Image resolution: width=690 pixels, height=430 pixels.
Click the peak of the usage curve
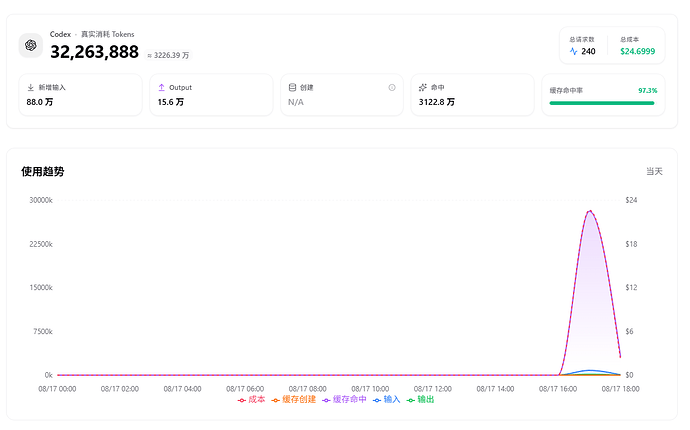(x=590, y=211)
